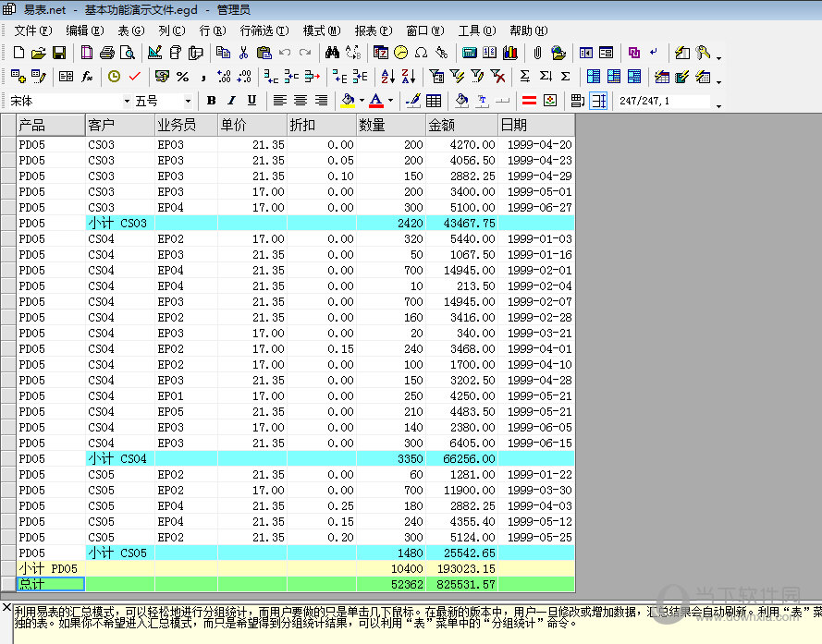Toggle Underline formatting

tap(252, 101)
